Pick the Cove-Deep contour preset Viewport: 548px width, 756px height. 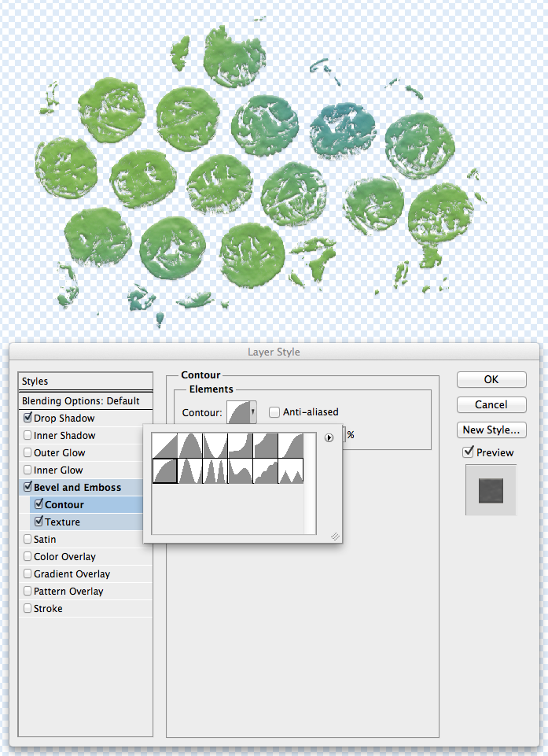(x=241, y=445)
